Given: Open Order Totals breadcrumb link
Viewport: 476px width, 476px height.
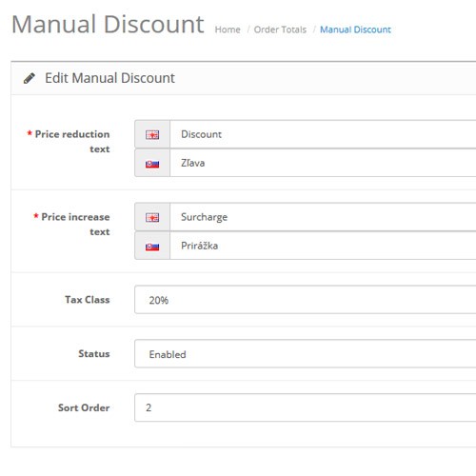Looking at the screenshot, I should point(280,30).
